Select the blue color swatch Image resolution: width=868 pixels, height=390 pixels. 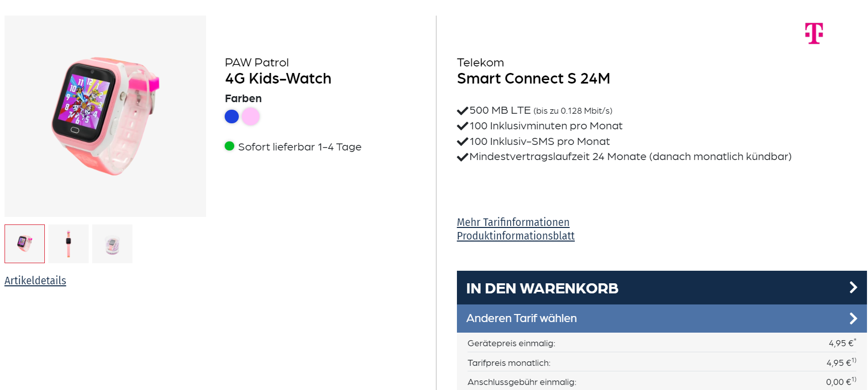[231, 116]
